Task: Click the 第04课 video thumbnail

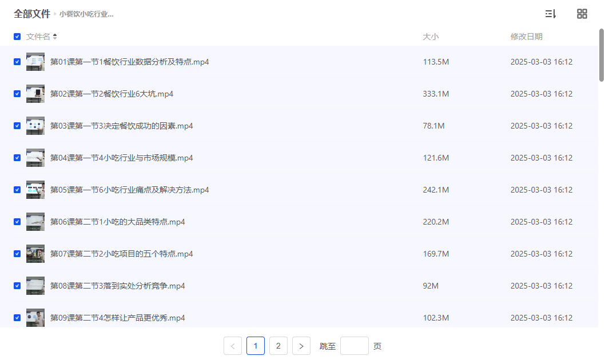Action: [x=35, y=157]
